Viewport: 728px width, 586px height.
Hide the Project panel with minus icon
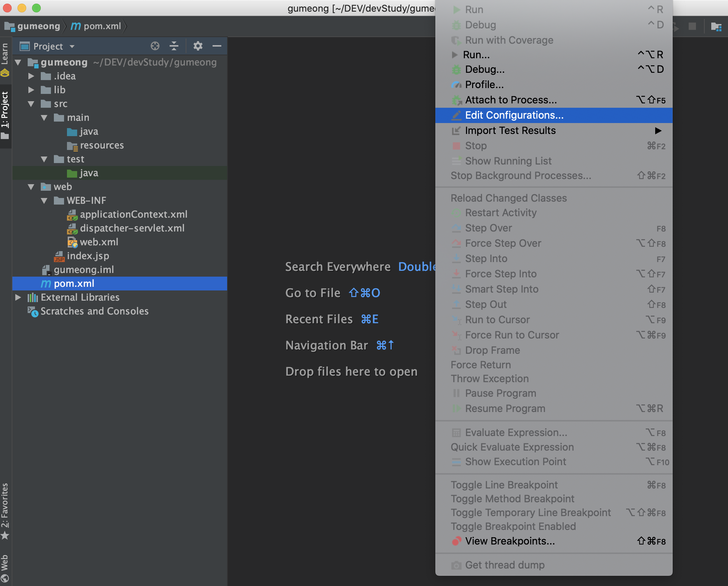217,46
